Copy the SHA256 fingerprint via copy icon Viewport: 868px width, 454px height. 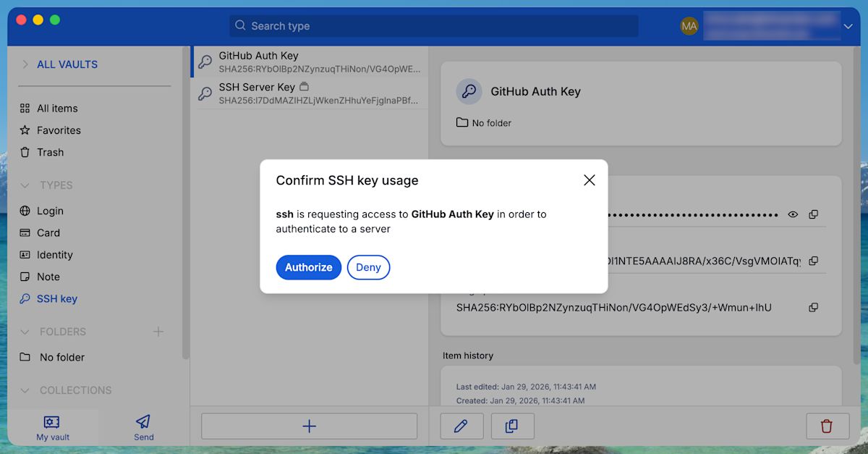coord(814,307)
